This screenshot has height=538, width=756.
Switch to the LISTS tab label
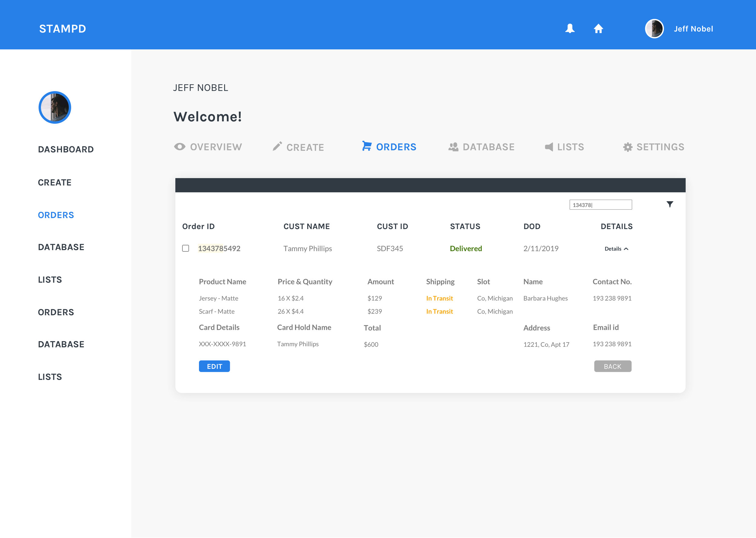(x=571, y=147)
